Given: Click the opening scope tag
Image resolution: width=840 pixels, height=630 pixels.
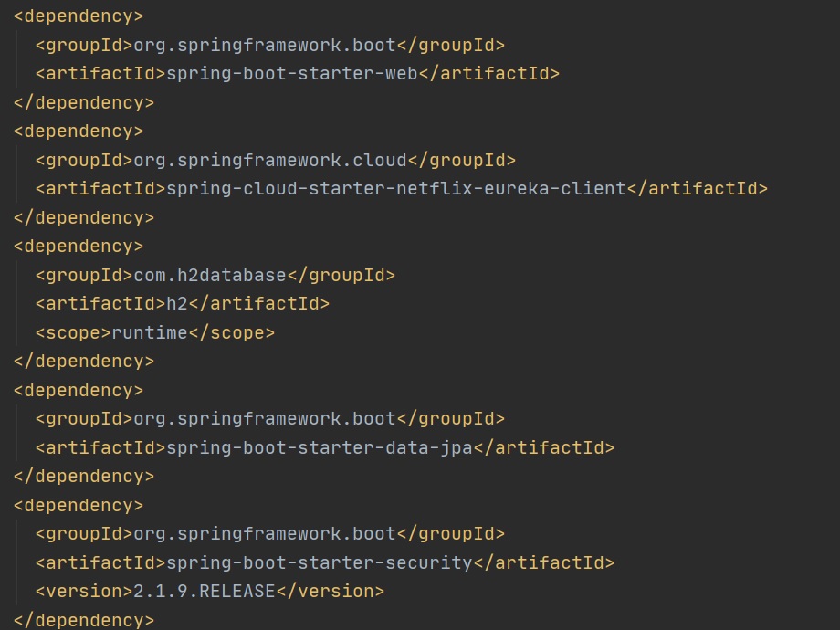Looking at the screenshot, I should coord(73,332).
